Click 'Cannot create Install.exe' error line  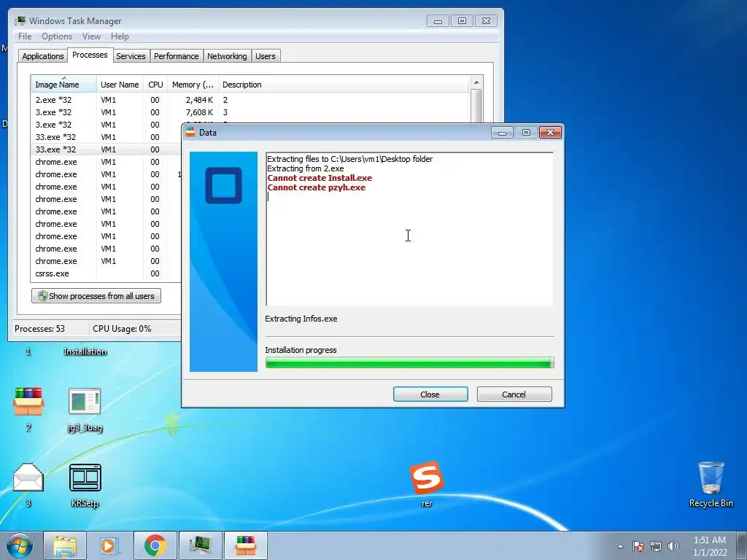[x=320, y=178]
